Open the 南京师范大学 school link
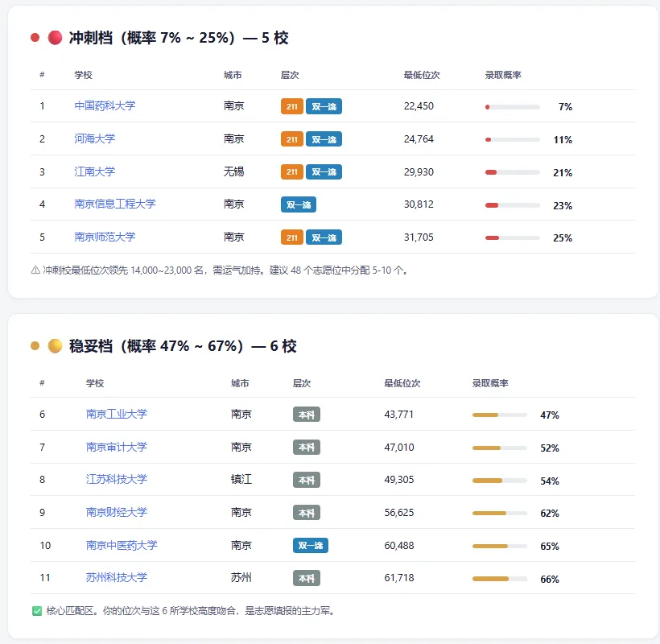 coord(105,237)
